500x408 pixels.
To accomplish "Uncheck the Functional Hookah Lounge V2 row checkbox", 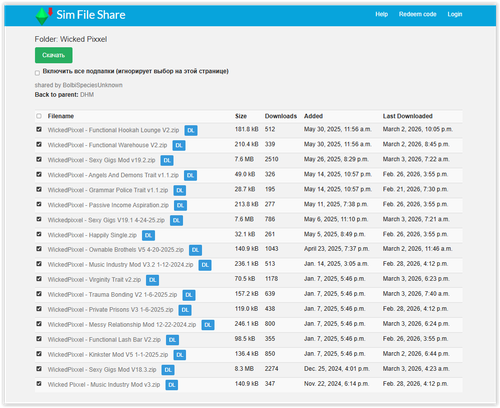I will pos(39,129).
